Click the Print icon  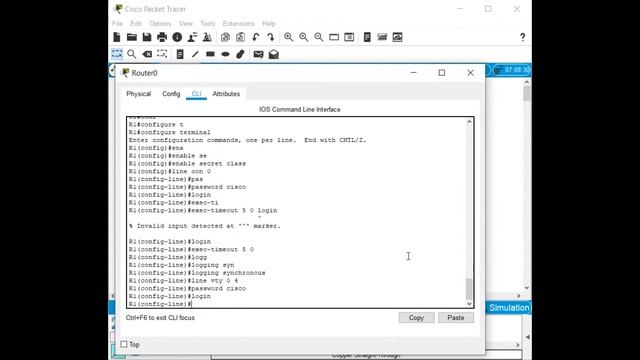(162, 37)
